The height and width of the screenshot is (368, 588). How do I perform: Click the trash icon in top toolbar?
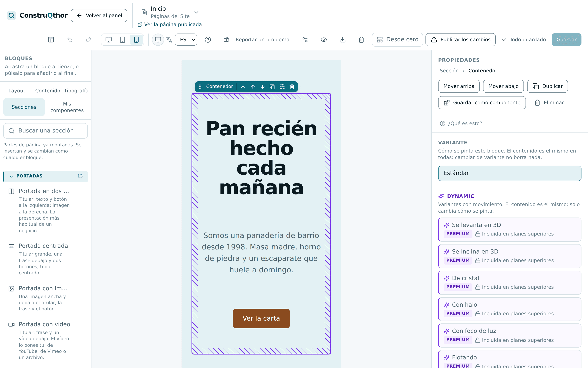(x=361, y=40)
